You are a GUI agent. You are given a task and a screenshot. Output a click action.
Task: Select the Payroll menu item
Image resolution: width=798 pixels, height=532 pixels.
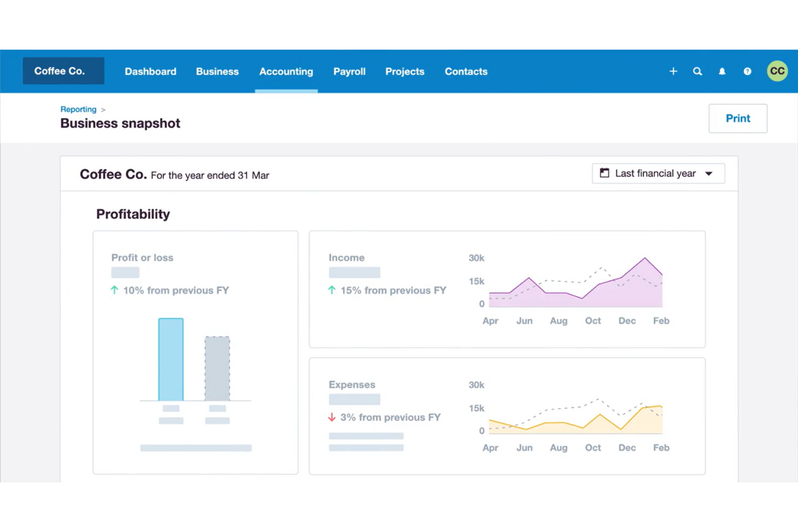(x=349, y=71)
